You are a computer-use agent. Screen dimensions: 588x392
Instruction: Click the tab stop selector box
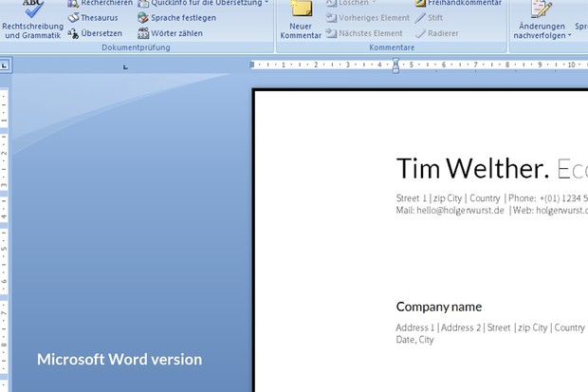click(5, 65)
